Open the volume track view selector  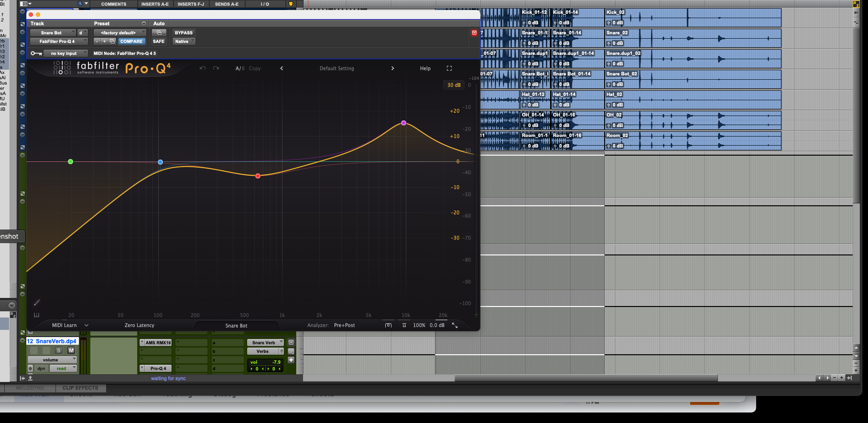[x=52, y=360]
